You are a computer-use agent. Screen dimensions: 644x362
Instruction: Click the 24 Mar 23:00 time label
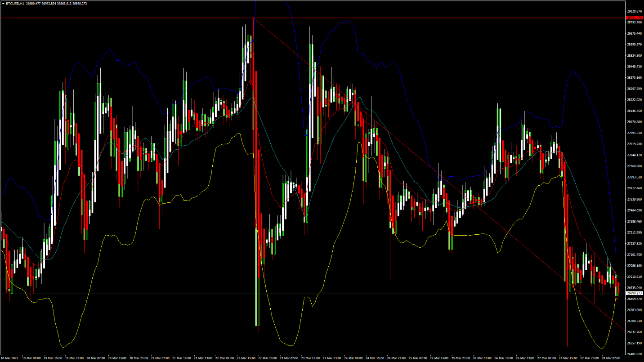(396, 358)
